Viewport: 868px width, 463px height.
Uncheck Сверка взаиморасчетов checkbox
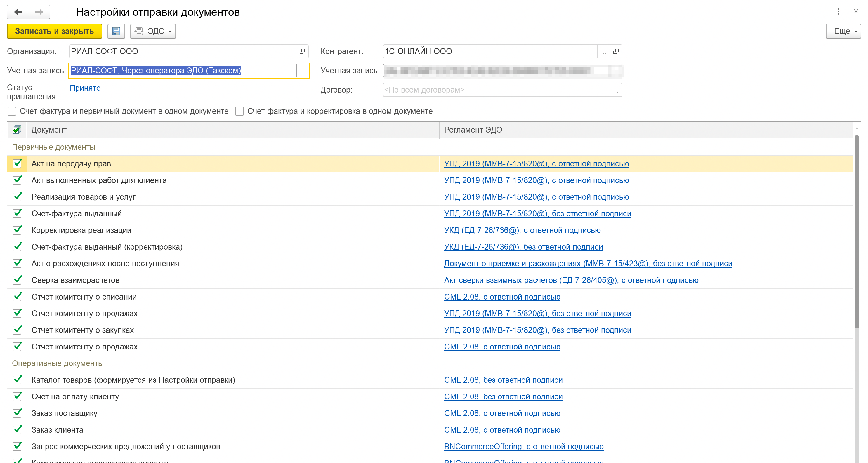tap(17, 280)
